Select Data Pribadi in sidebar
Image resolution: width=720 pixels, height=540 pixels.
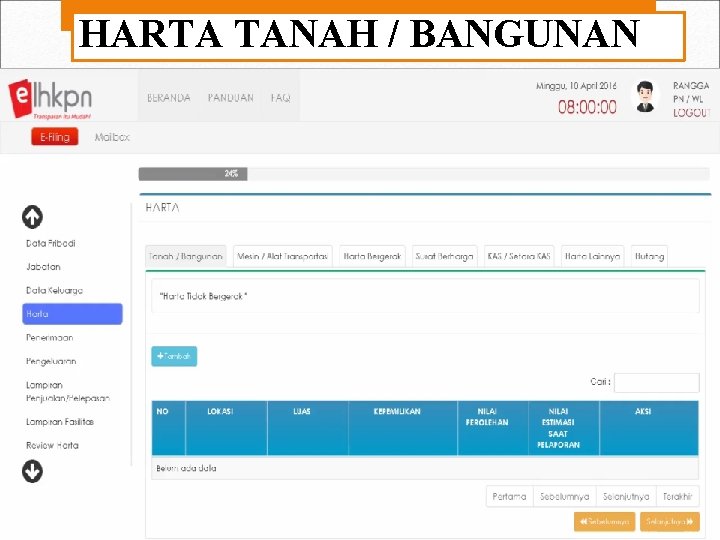(x=51, y=243)
